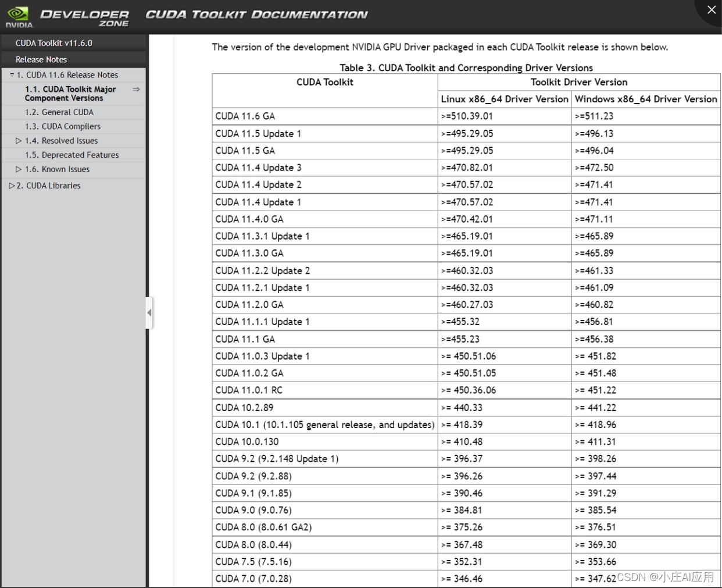
Task: Select the CUDA 7.5 (7.5.16) cell
Action: pyautogui.click(x=325, y=561)
